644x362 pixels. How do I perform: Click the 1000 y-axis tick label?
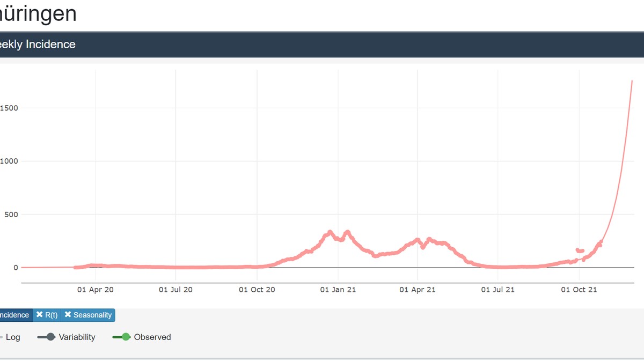tap(9, 161)
